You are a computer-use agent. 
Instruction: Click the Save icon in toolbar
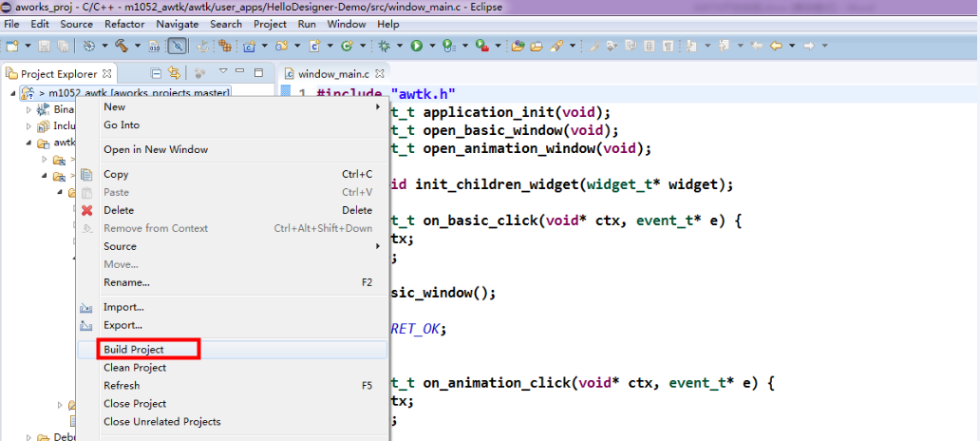(44, 45)
